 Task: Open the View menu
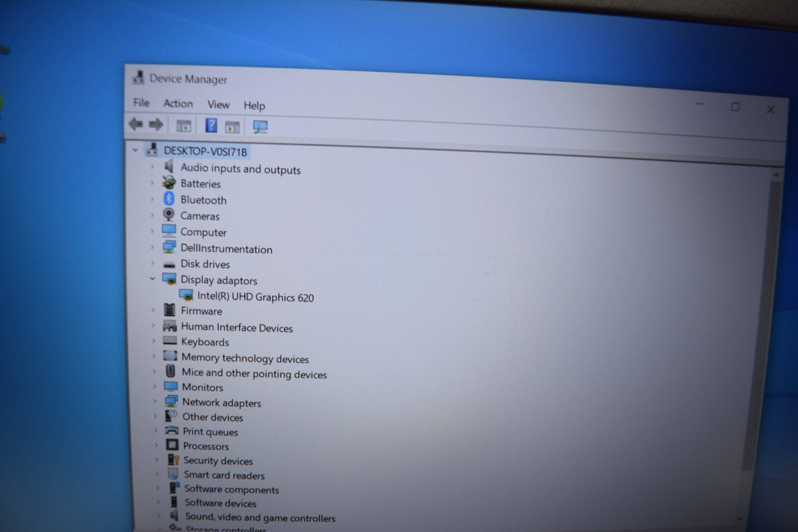tap(219, 104)
